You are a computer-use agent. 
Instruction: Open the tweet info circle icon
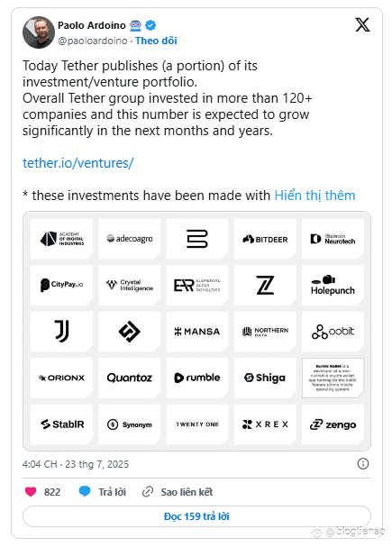[x=362, y=463]
